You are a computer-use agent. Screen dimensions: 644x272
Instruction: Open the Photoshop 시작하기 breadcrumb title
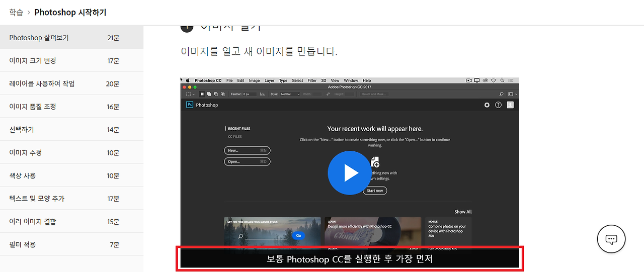(x=70, y=13)
